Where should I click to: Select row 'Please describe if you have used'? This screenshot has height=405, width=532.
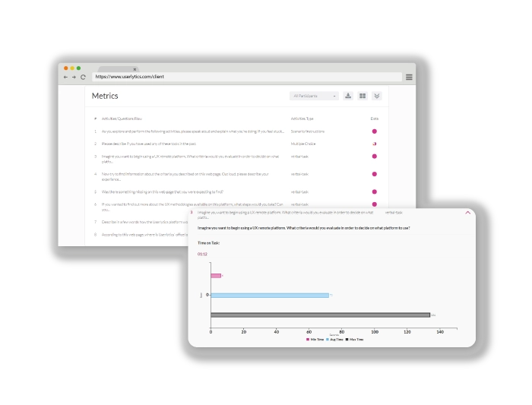[x=236, y=144]
